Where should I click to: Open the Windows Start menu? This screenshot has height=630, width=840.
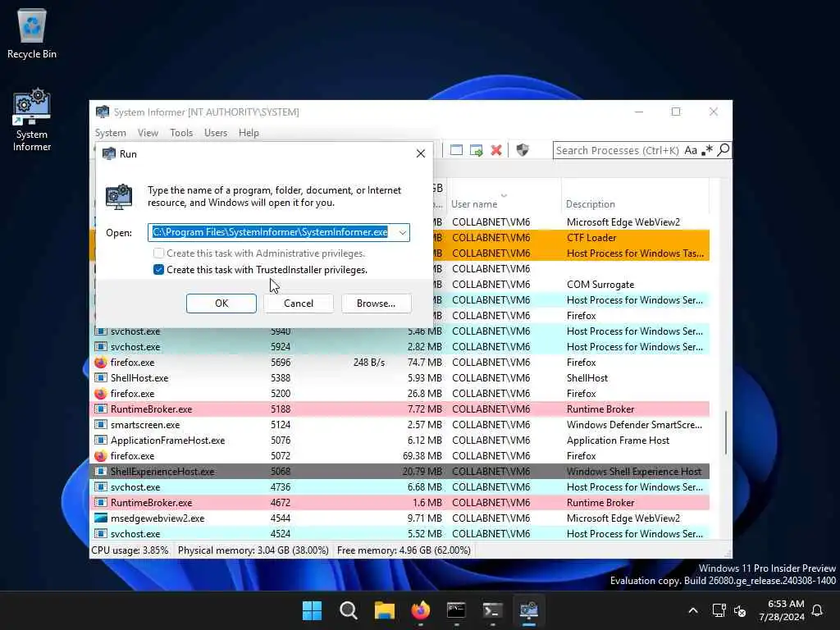[312, 610]
